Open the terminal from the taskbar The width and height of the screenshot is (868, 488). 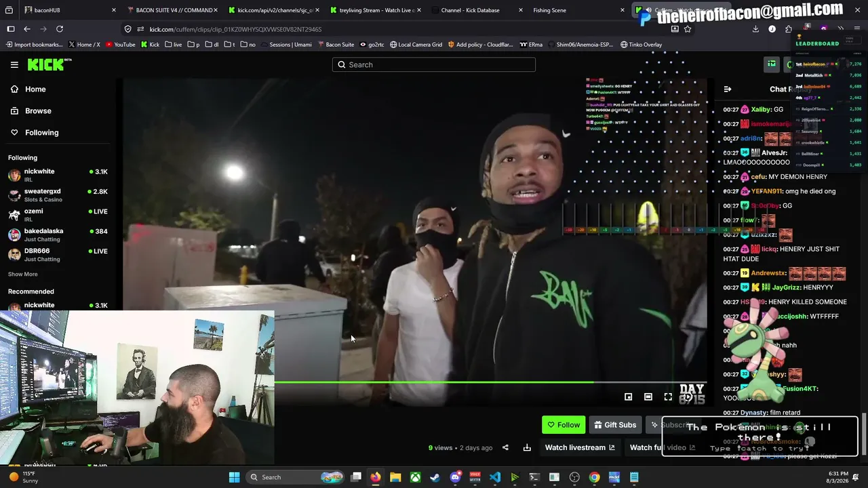534,477
